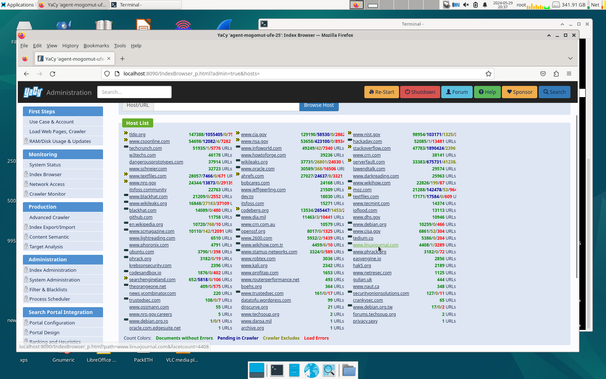Open Load Web Pages, Crawler link
This screenshot has height=379, width=606.
(58, 131)
